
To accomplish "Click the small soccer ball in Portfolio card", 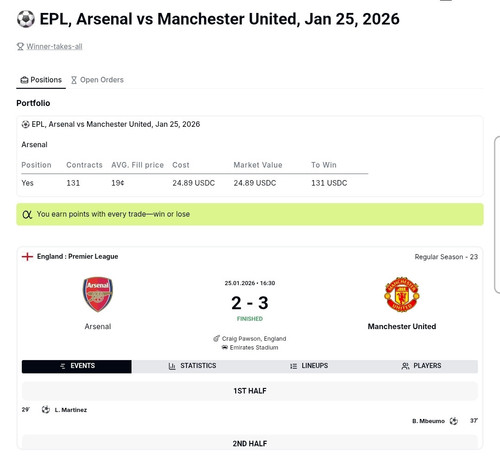I will point(25,124).
